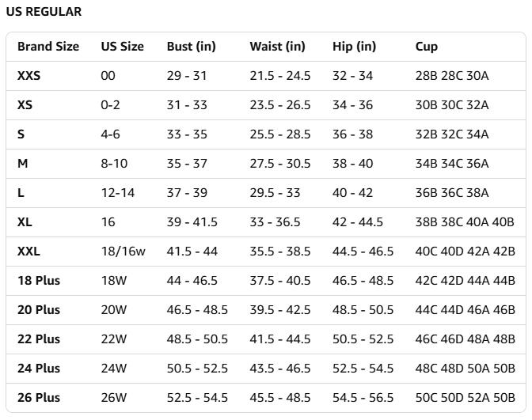
Task: Select the Waist (in) column header
Action: pos(277,47)
